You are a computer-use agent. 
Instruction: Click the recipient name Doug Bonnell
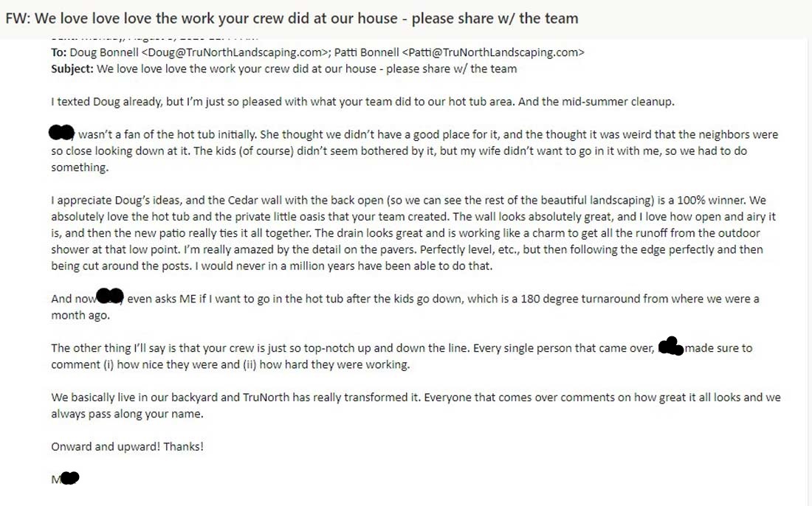coord(104,52)
